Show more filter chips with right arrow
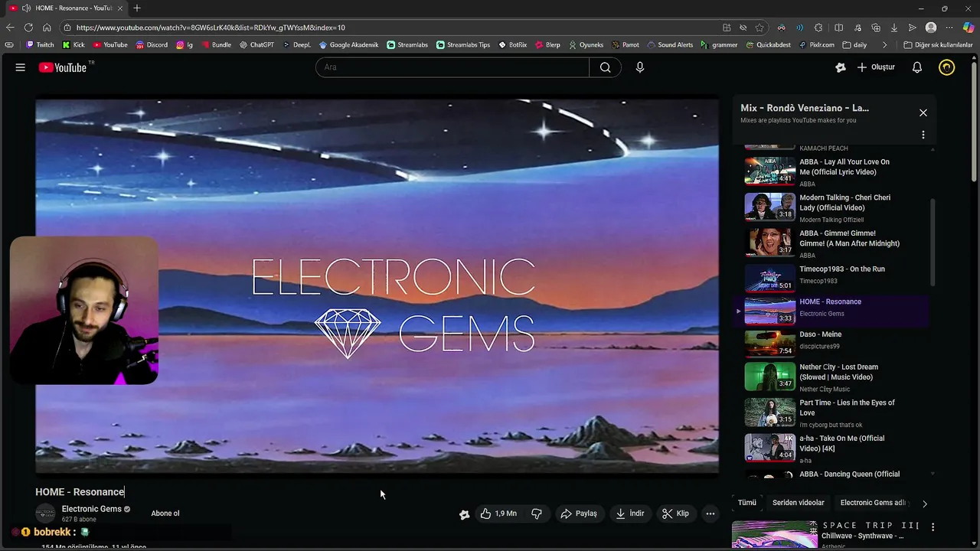This screenshot has width=980, height=551. (924, 504)
